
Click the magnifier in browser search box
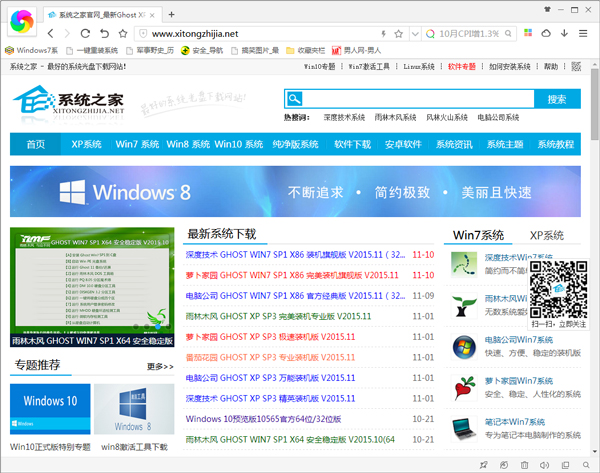click(508, 34)
